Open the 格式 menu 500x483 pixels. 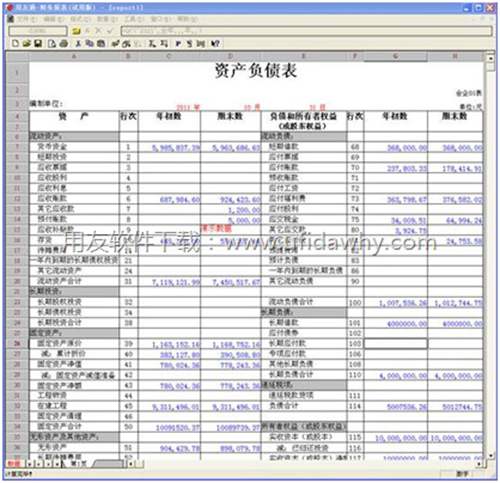click(80, 19)
